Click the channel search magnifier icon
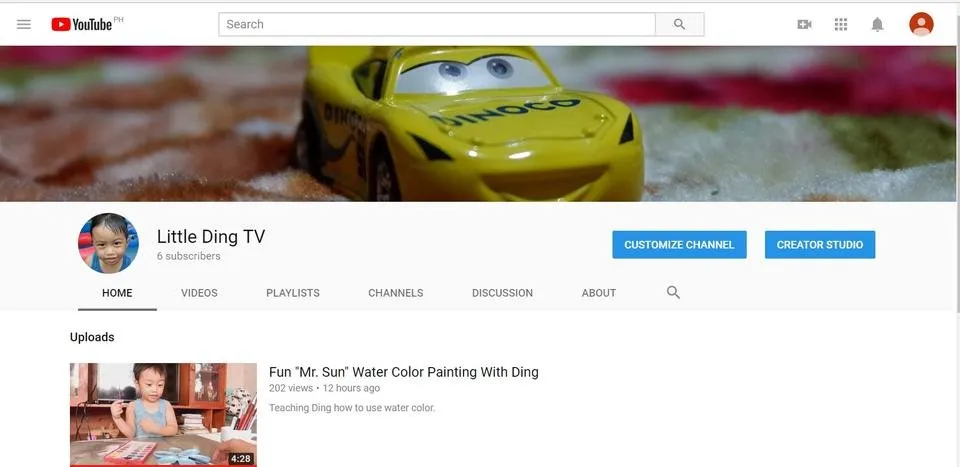Screen dimensions: 960x467 [x=673, y=292]
